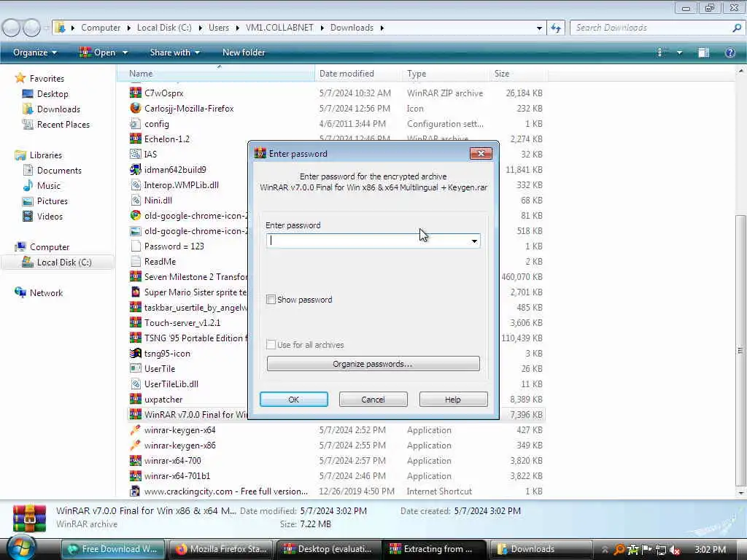Select the winrar-keygen-x86 application icon
This screenshot has width=747, height=560.
pos(135,446)
